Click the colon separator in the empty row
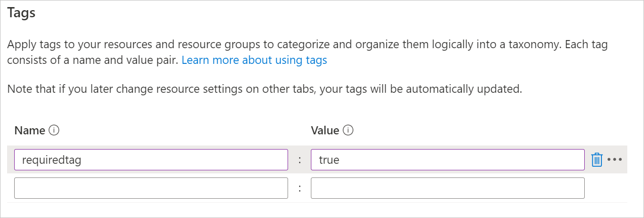This screenshot has width=644, height=218. (300, 189)
